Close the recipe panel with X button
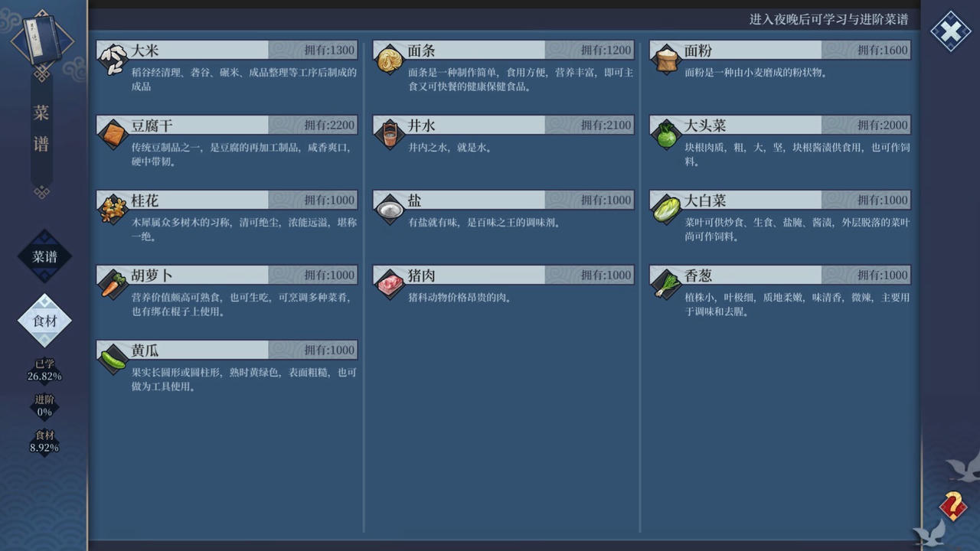 click(x=950, y=31)
